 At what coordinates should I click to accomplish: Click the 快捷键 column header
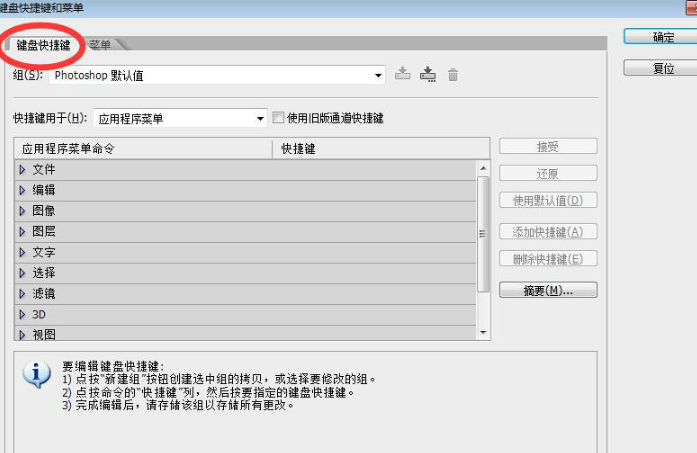[381, 148]
